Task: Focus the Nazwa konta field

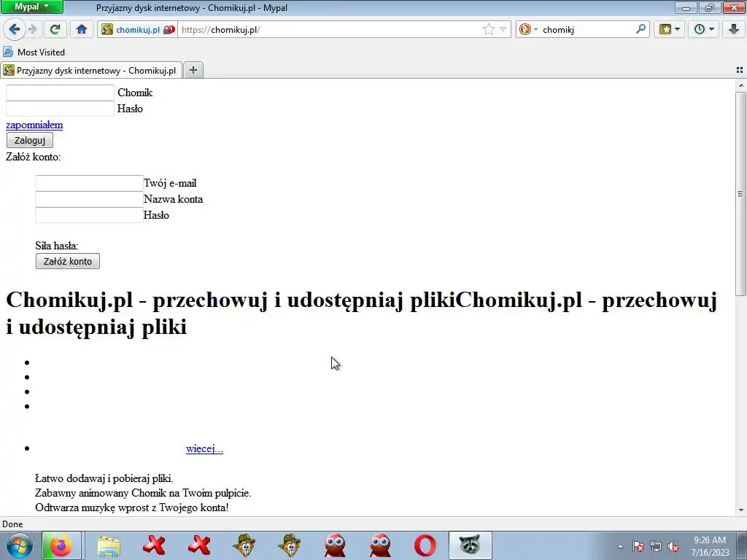Action: (x=90, y=199)
